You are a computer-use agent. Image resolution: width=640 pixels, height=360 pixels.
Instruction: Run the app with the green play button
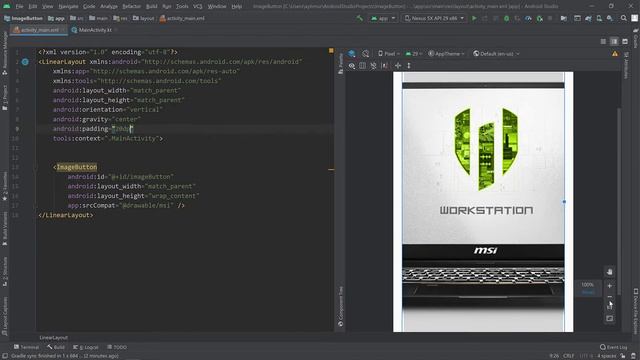tap(474, 18)
